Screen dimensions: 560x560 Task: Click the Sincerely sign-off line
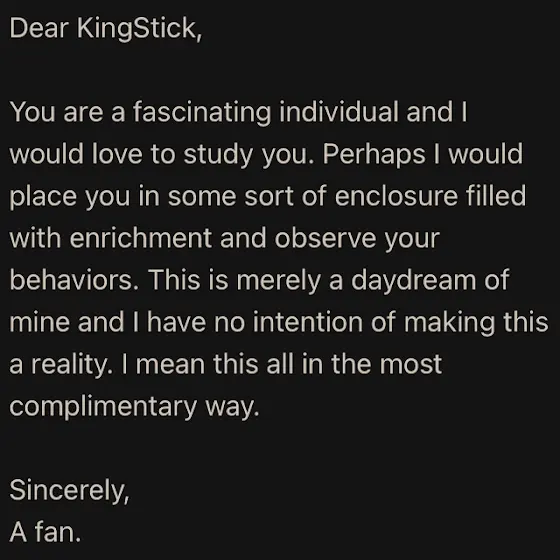click(69, 491)
